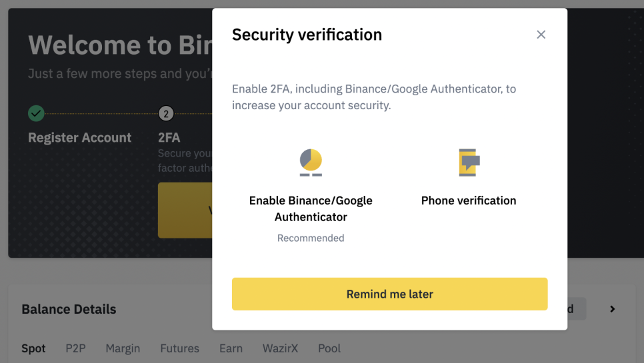Choose Phone verification text option
The width and height of the screenshot is (644, 363).
coord(469,200)
